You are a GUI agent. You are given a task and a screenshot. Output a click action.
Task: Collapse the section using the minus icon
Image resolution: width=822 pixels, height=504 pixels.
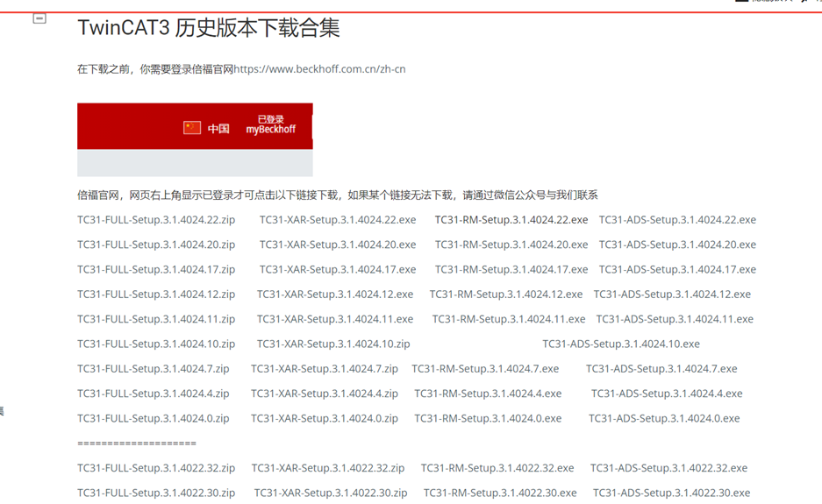tap(39, 18)
